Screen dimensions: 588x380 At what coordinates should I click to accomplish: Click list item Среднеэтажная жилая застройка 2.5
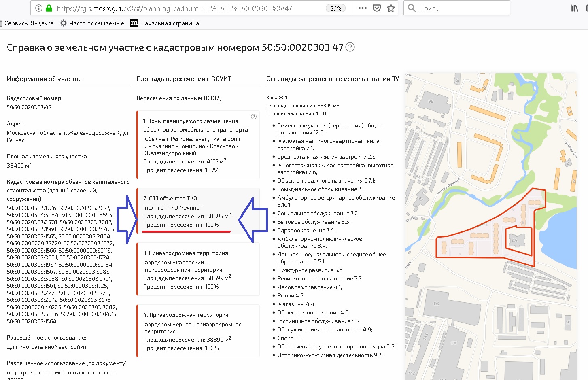click(327, 157)
